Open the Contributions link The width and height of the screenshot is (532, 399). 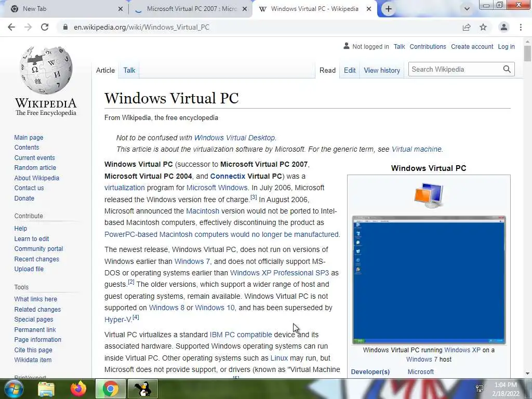428,46
